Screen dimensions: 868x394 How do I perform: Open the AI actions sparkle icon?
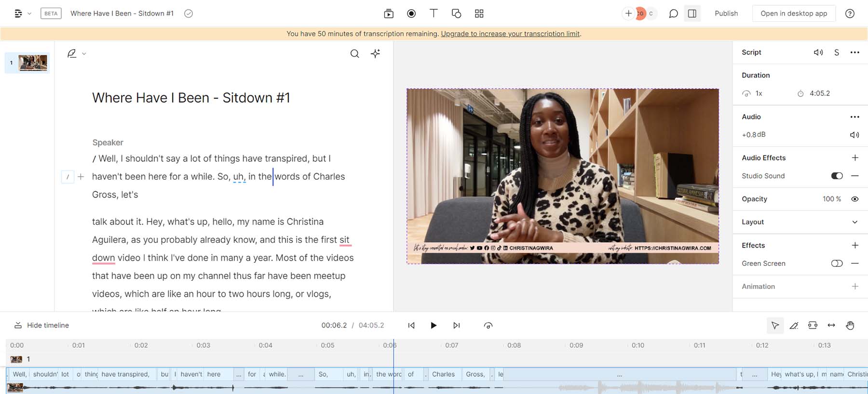[x=375, y=53]
